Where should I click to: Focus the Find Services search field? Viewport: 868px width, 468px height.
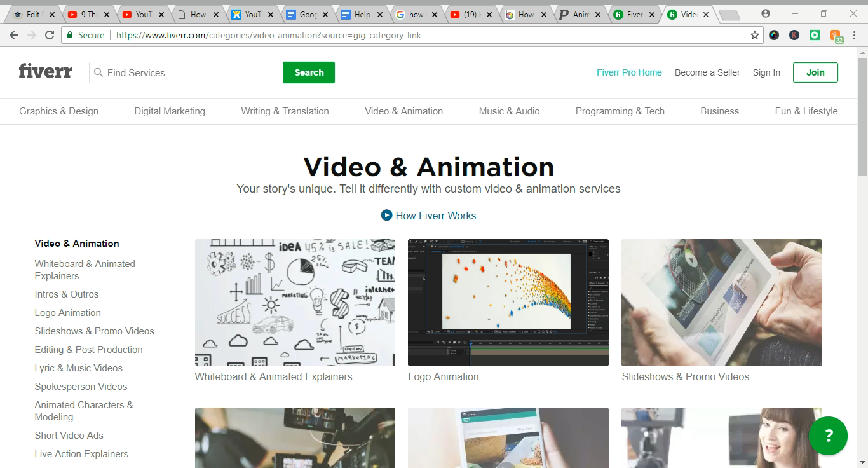[x=186, y=72]
